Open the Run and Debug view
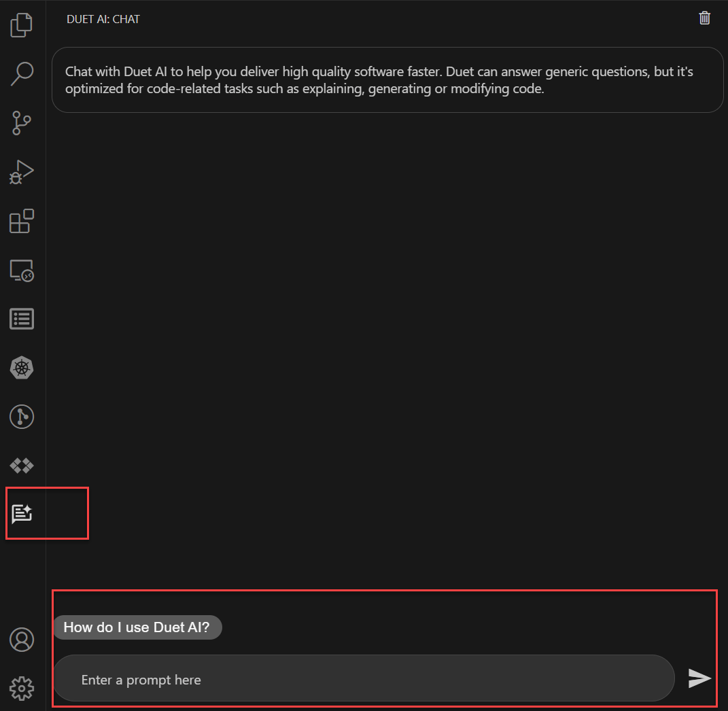The width and height of the screenshot is (728, 711). (21, 172)
